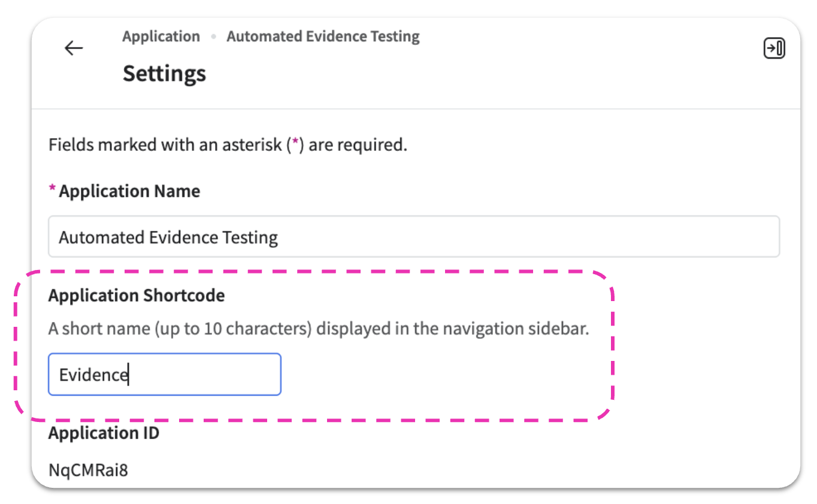Click the Application Name field label
This screenshot has height=504, width=817.
tap(129, 191)
